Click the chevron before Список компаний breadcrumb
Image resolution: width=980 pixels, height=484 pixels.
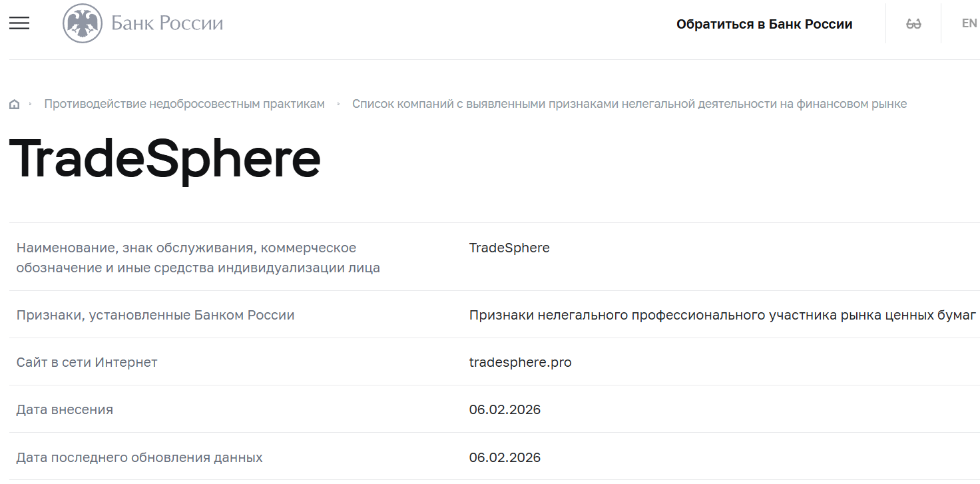338,104
